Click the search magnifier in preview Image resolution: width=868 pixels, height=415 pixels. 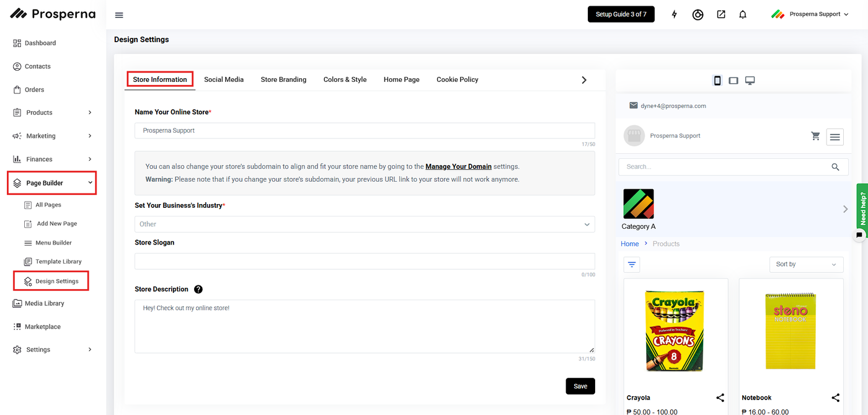click(836, 167)
